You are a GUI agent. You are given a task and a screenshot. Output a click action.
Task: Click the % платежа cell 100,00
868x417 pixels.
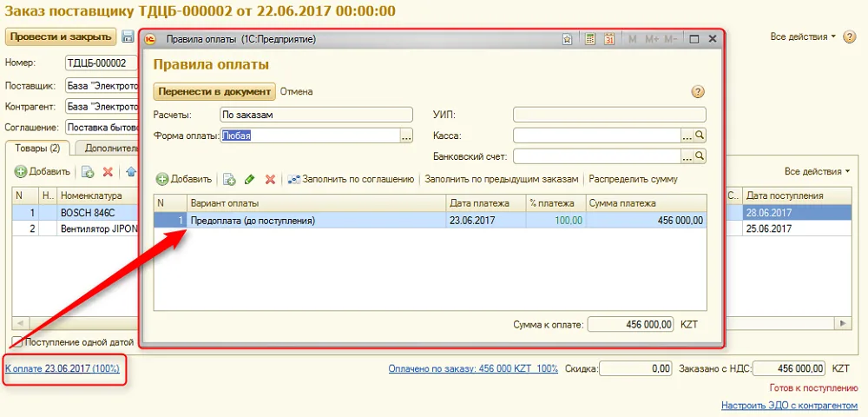click(556, 221)
